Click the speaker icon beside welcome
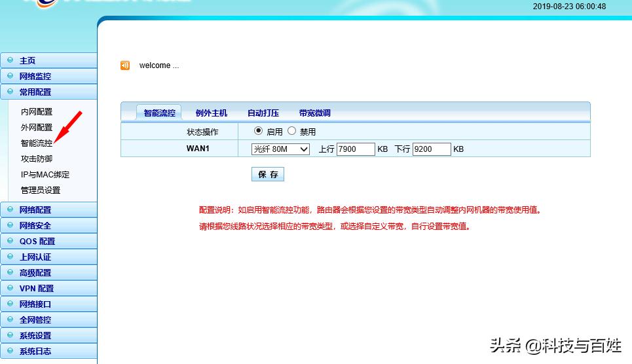The width and height of the screenshot is (632, 364). tap(125, 65)
